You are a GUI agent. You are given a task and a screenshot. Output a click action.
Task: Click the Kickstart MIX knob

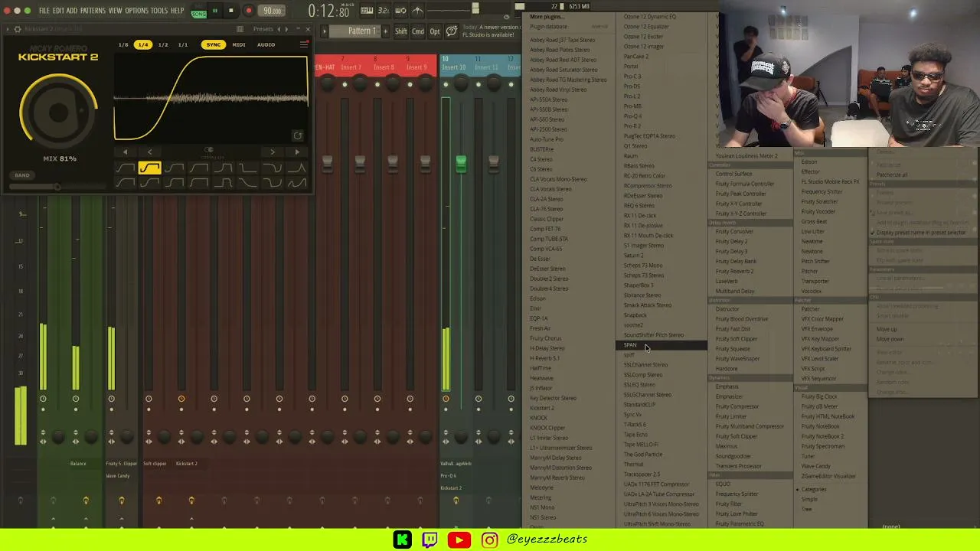(x=59, y=112)
